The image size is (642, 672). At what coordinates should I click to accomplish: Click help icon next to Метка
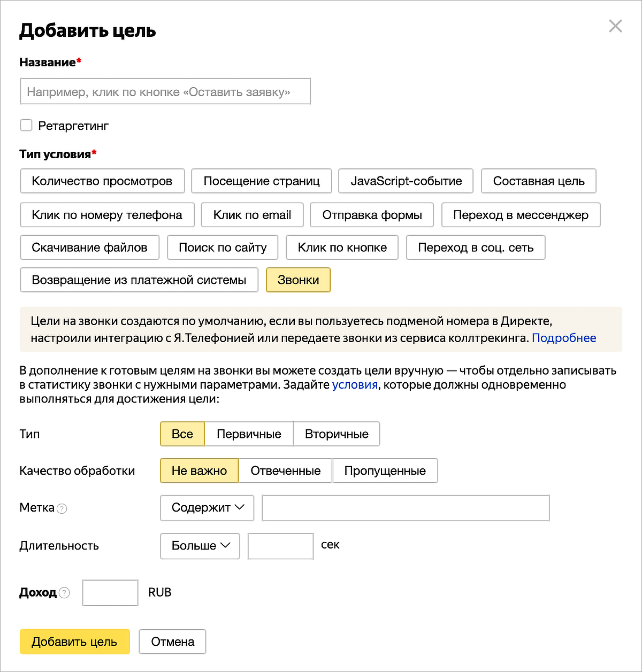click(x=62, y=508)
